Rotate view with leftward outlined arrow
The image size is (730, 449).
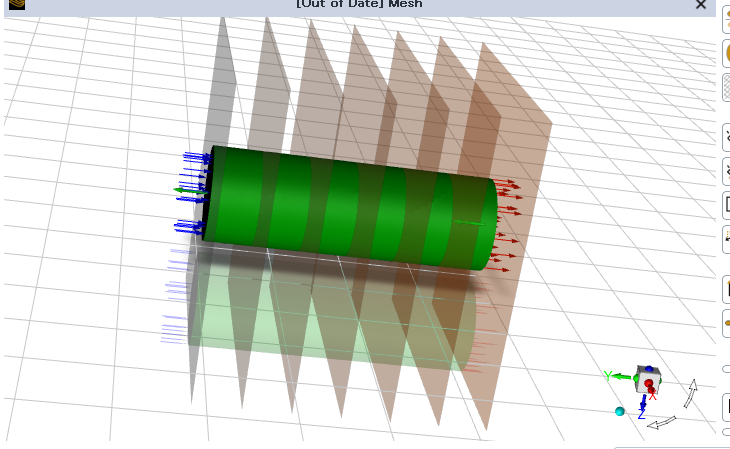662,422
